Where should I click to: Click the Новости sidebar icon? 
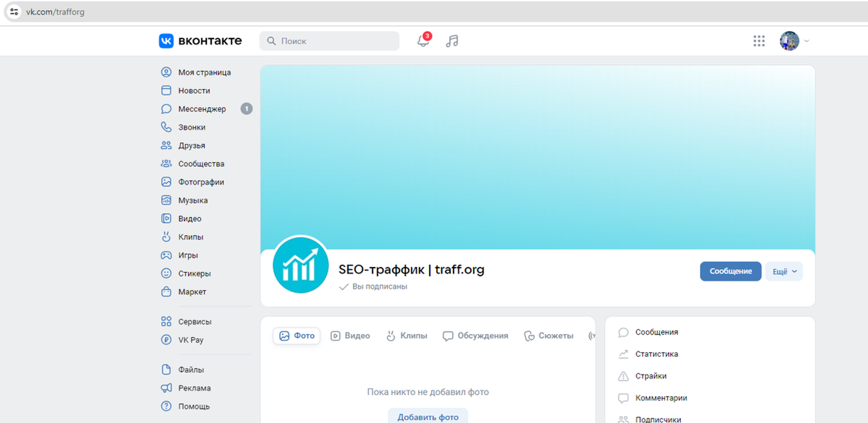tap(166, 90)
